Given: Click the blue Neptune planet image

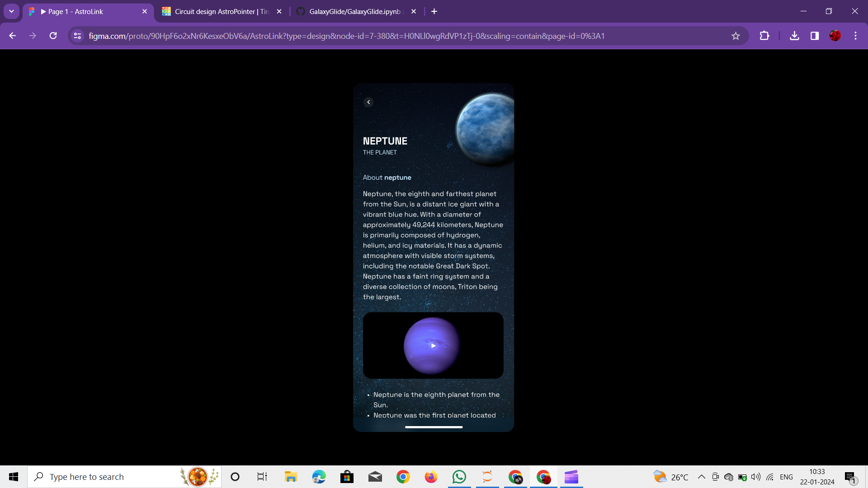Looking at the screenshot, I should [x=486, y=130].
